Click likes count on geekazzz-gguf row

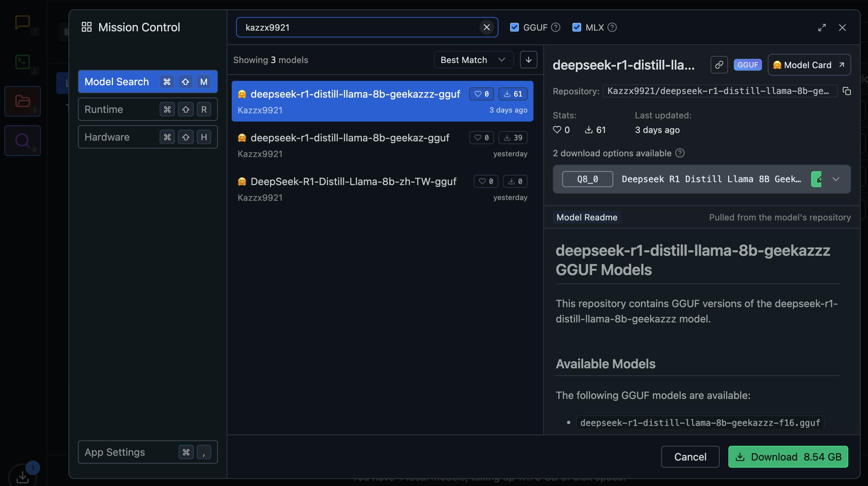tap(481, 94)
